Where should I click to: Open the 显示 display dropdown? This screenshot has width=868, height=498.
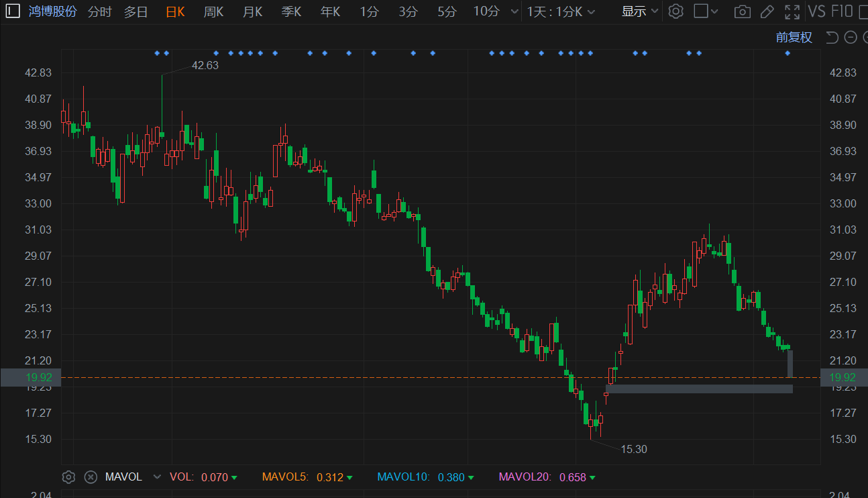640,11
